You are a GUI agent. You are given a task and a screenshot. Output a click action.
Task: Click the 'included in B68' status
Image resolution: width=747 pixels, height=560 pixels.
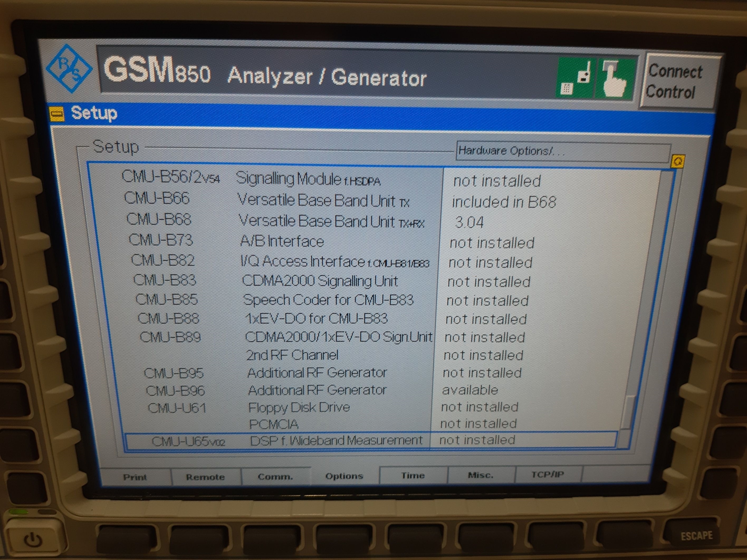504,202
